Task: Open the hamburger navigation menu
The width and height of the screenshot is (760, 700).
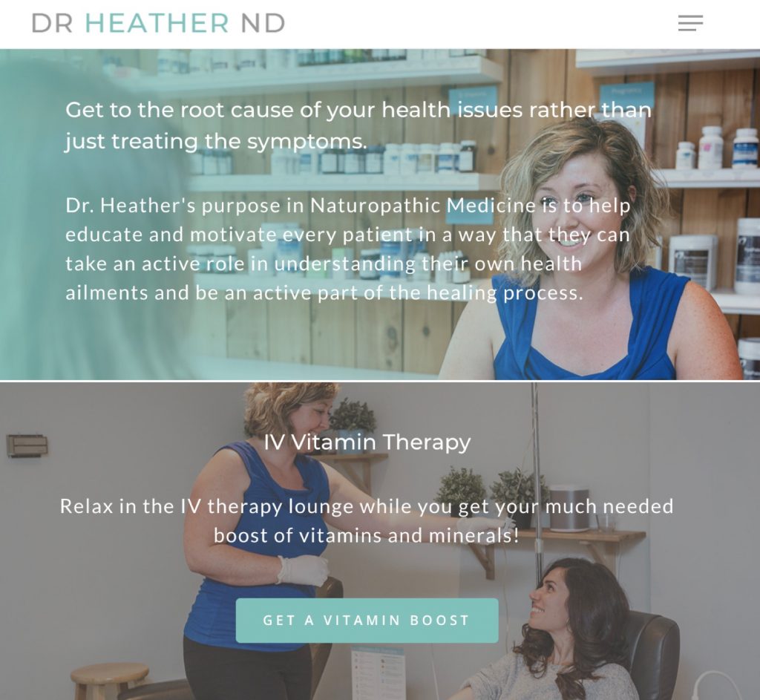Action: tap(690, 23)
